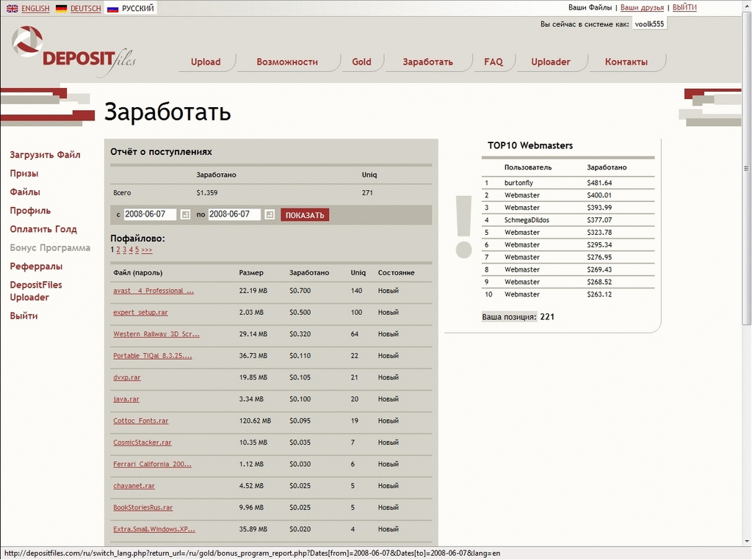Click the DepositFiles logo
The height and width of the screenshot is (560, 752).
pos(73,52)
